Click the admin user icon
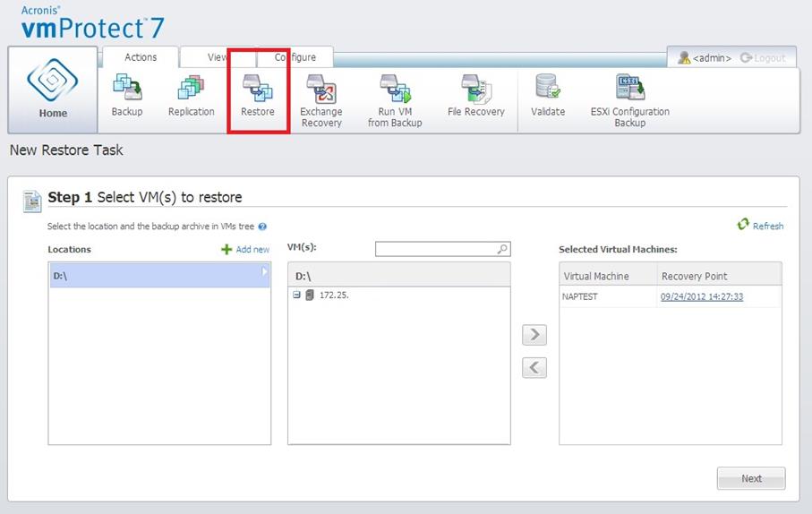 [x=684, y=57]
